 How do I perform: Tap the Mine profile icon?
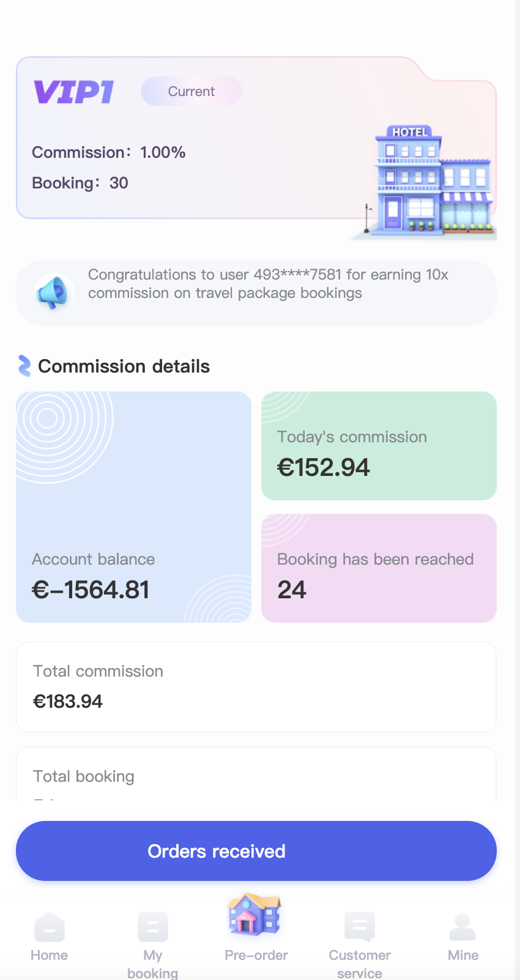462,926
